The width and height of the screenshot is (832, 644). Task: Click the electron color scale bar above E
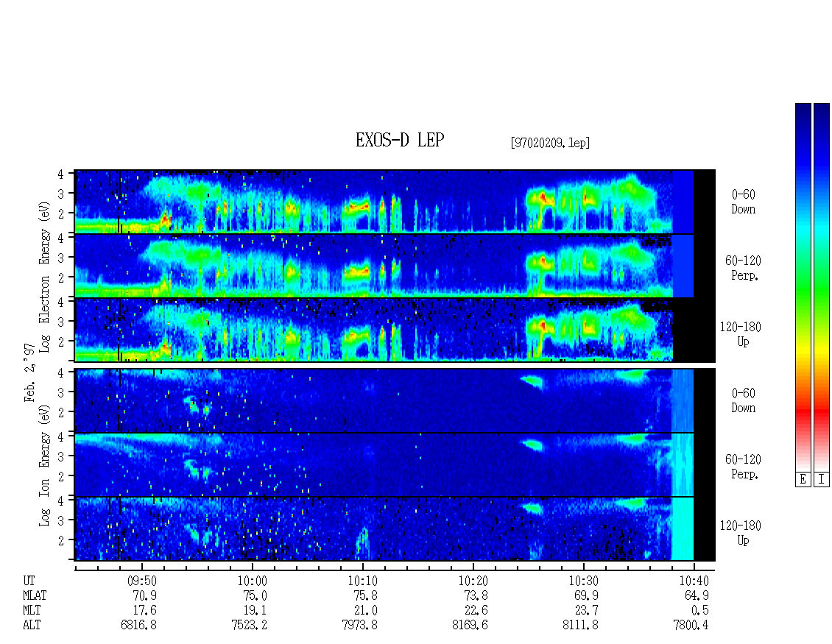coord(803,287)
